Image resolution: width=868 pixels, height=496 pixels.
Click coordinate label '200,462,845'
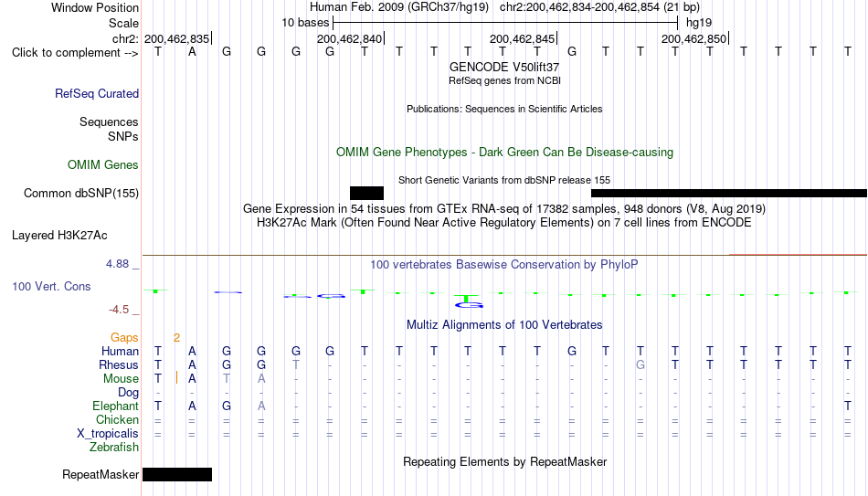[x=522, y=38]
